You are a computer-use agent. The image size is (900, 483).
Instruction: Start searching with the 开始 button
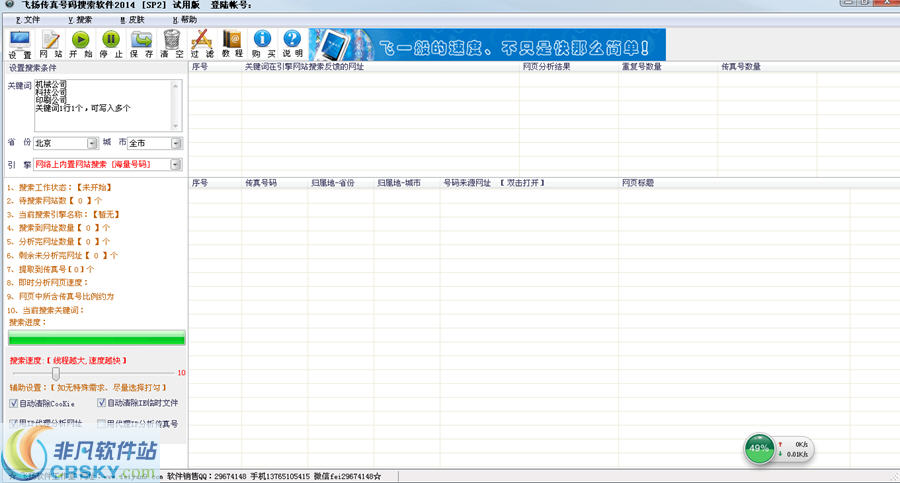[x=81, y=43]
